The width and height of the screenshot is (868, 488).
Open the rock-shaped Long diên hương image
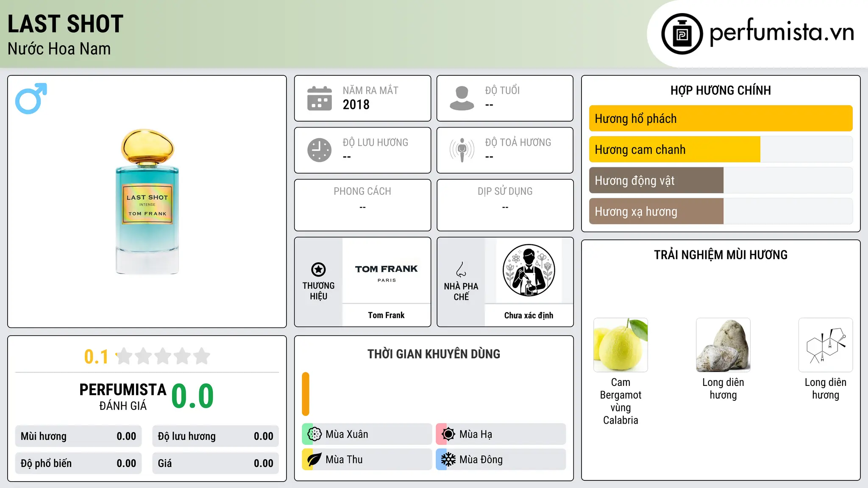click(723, 345)
